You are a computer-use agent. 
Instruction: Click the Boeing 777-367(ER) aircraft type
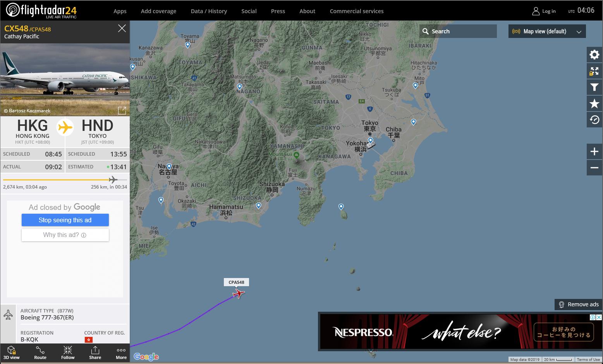pos(47,318)
